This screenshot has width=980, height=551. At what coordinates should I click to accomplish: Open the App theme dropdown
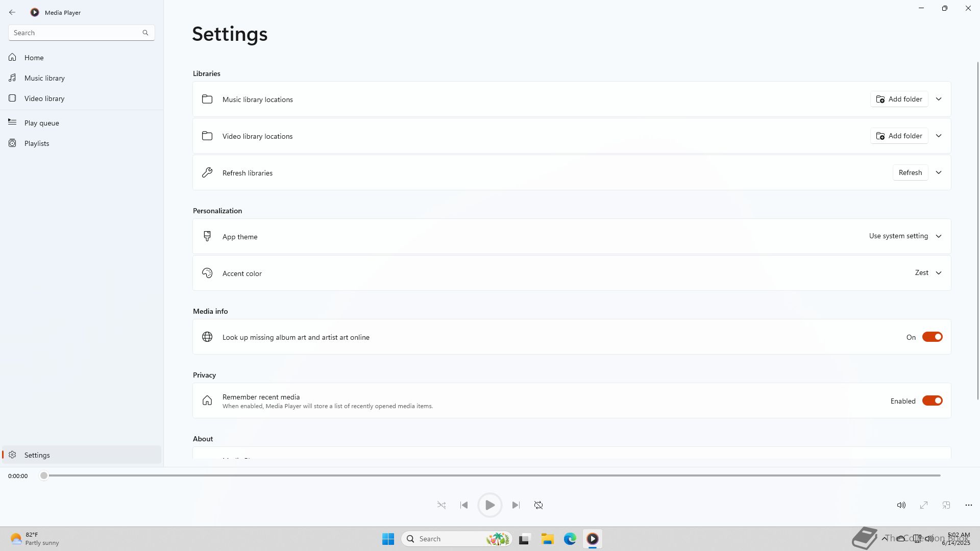[904, 236]
